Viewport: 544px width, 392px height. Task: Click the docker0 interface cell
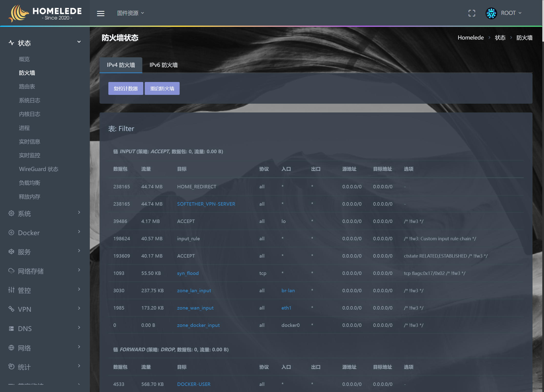290,325
